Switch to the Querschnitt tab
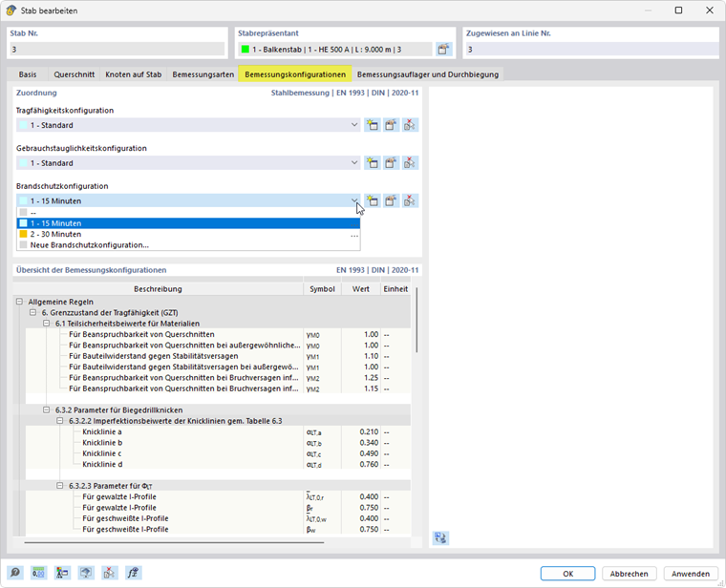 (75, 74)
